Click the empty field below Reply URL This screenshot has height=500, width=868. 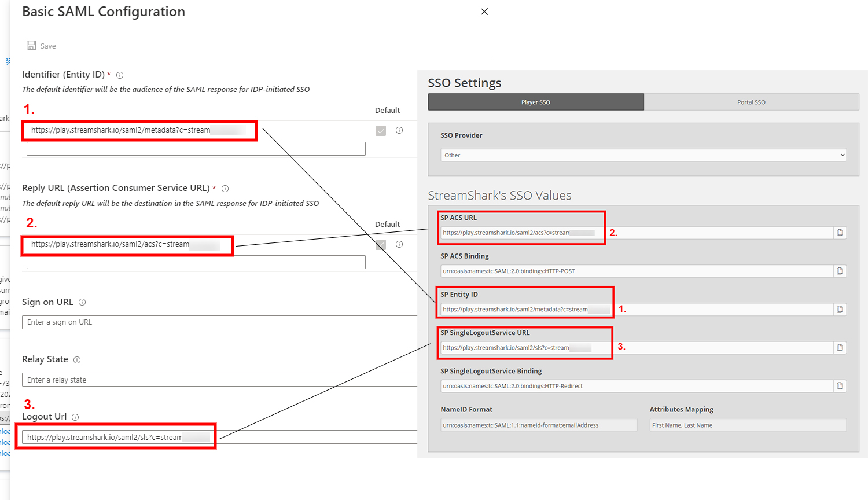pos(196,263)
